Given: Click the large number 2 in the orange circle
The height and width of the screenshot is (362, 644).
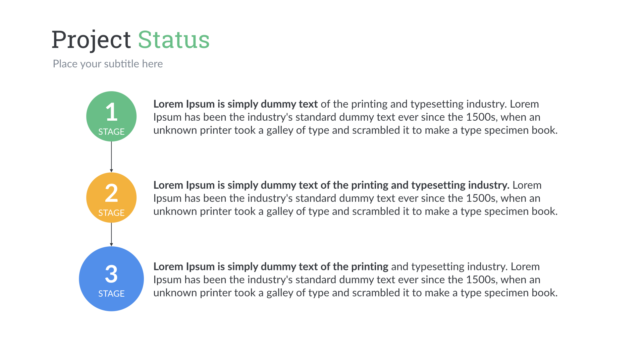Looking at the screenshot, I should click(x=111, y=193).
